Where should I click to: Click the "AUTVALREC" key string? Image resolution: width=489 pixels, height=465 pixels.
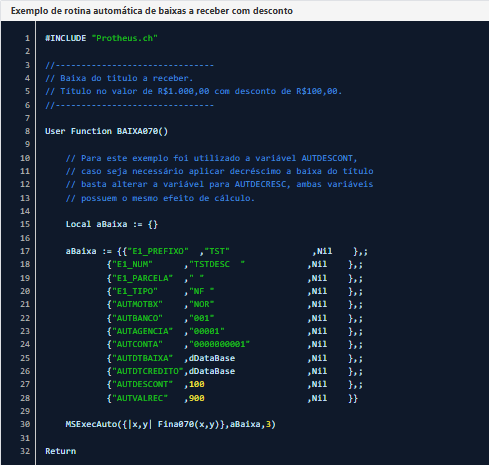pos(140,398)
